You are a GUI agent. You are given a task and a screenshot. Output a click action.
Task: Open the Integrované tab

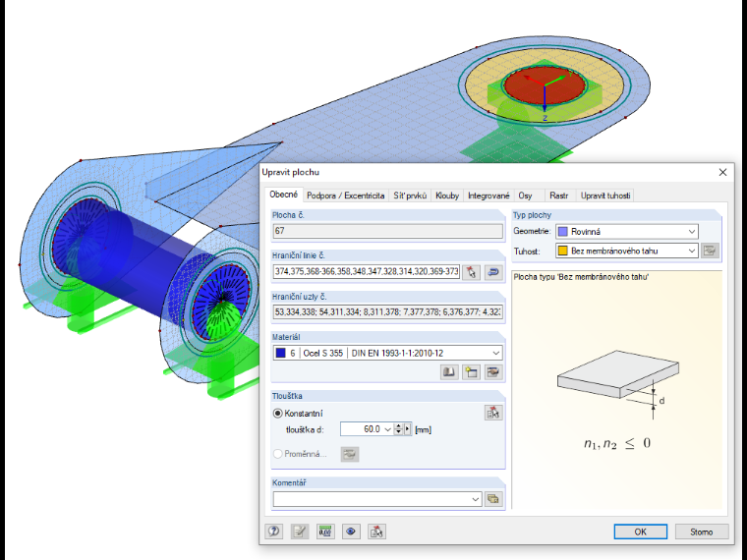point(488,196)
